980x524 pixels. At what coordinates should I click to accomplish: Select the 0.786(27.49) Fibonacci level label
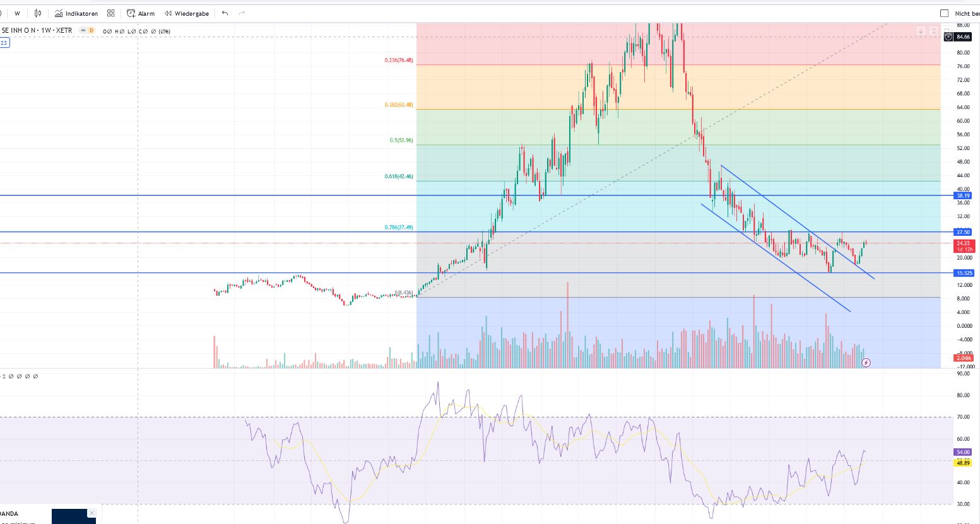(399, 227)
